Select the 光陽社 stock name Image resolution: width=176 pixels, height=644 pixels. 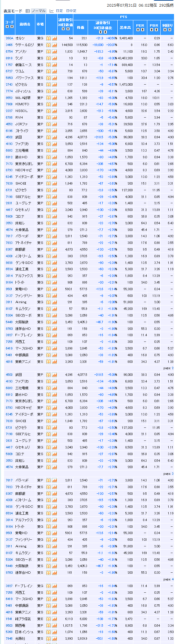[20, 639]
